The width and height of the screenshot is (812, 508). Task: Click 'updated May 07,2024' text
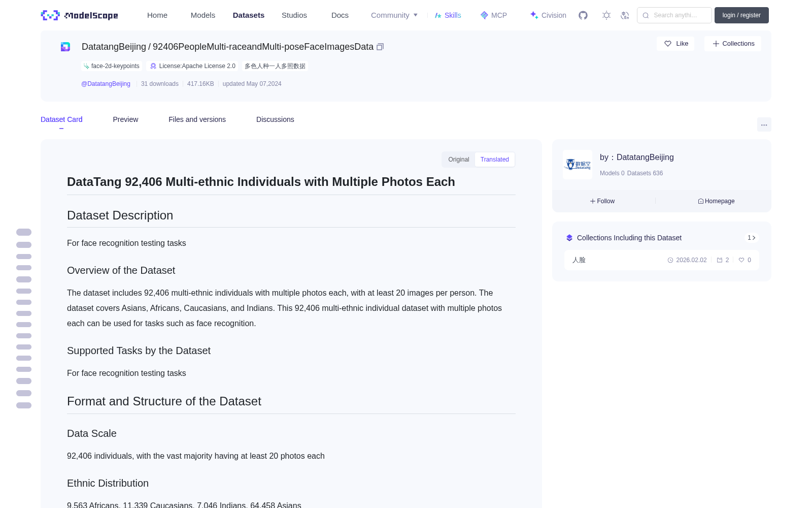pos(252,84)
